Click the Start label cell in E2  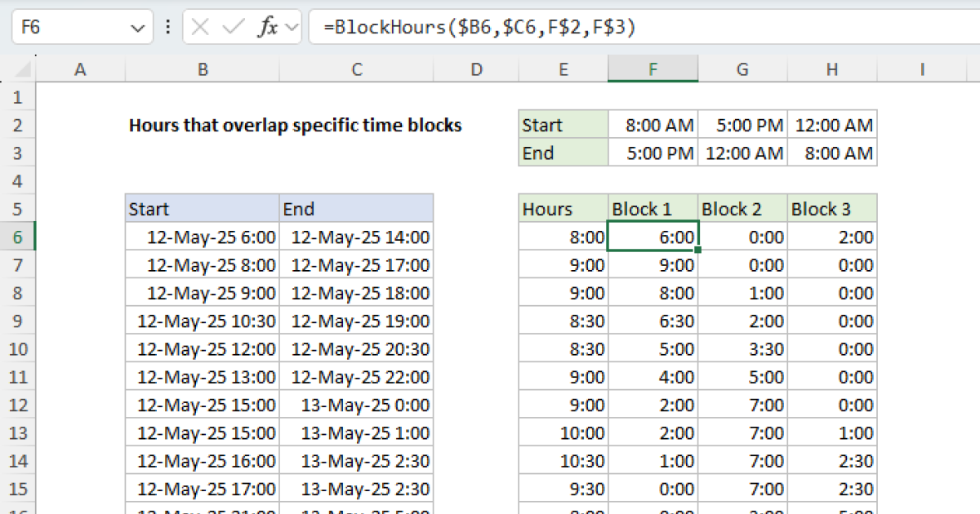point(563,125)
